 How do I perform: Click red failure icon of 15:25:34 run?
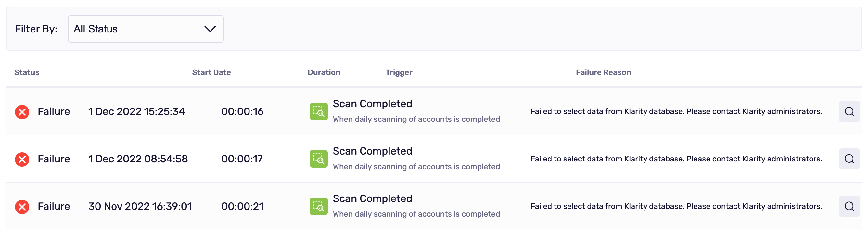tap(22, 112)
